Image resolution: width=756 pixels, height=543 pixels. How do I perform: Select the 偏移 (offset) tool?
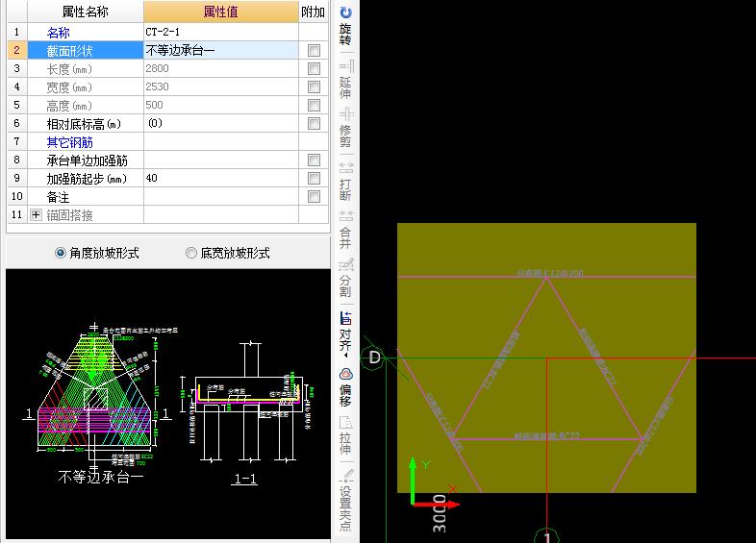click(345, 386)
